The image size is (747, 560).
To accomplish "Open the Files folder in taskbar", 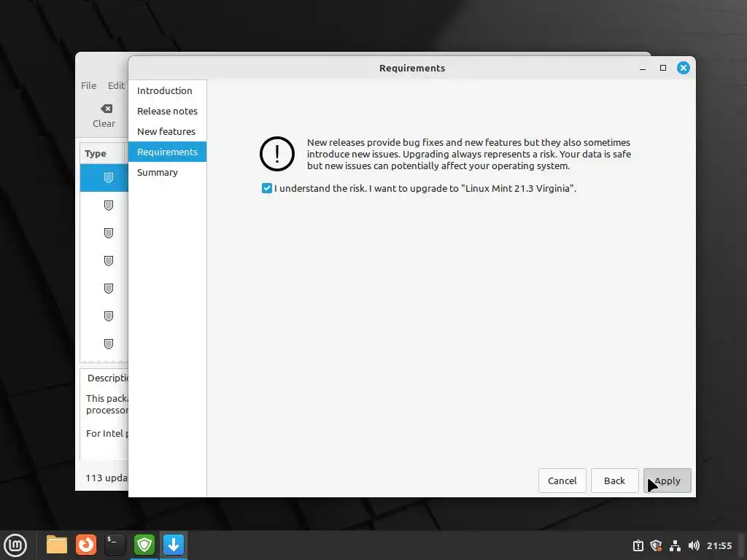I will coord(57,545).
